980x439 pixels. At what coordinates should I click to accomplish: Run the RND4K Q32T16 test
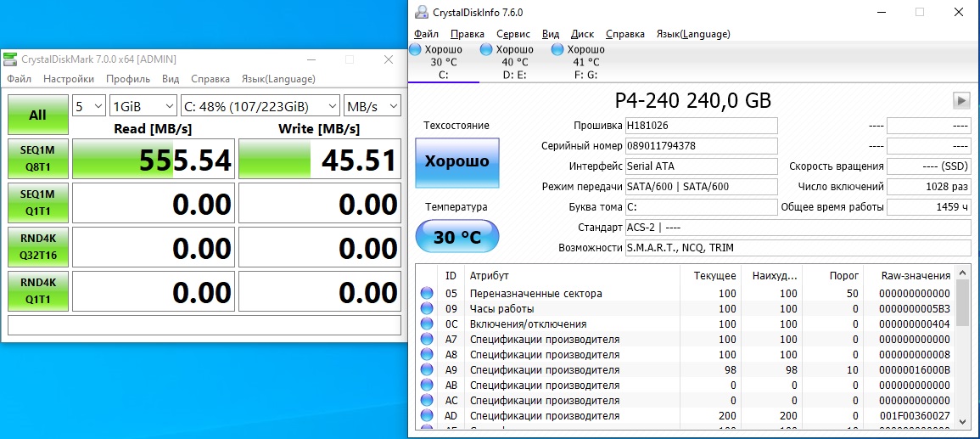[37, 246]
